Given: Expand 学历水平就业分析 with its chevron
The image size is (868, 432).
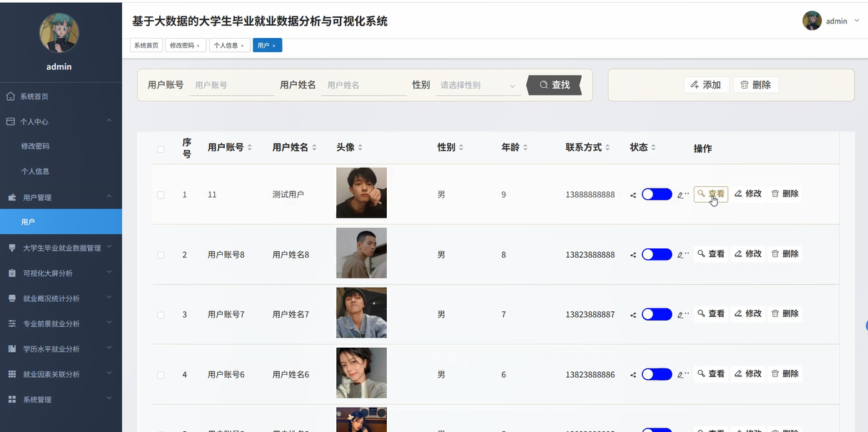Looking at the screenshot, I should tap(109, 348).
